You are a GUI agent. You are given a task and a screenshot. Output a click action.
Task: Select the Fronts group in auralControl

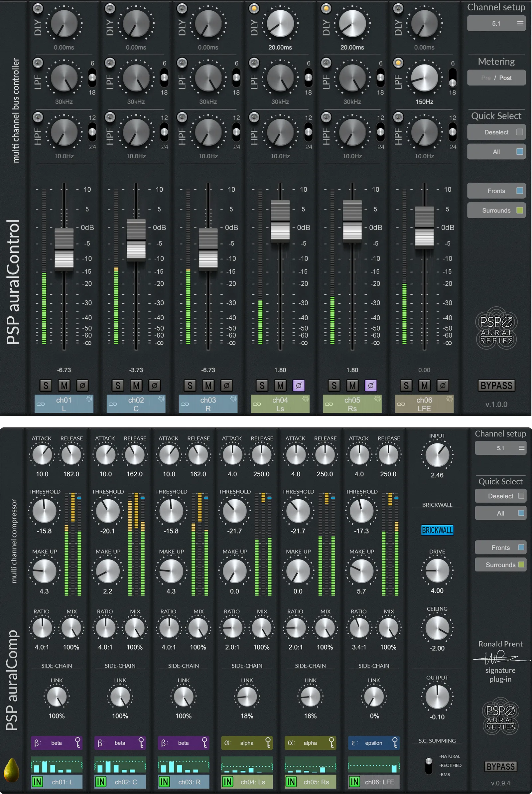point(496,191)
